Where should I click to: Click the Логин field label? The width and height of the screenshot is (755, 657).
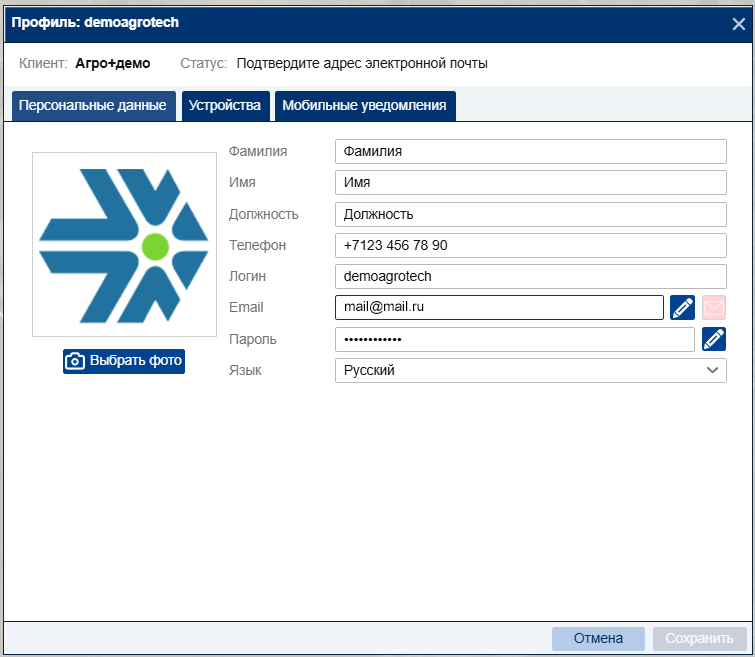click(247, 276)
